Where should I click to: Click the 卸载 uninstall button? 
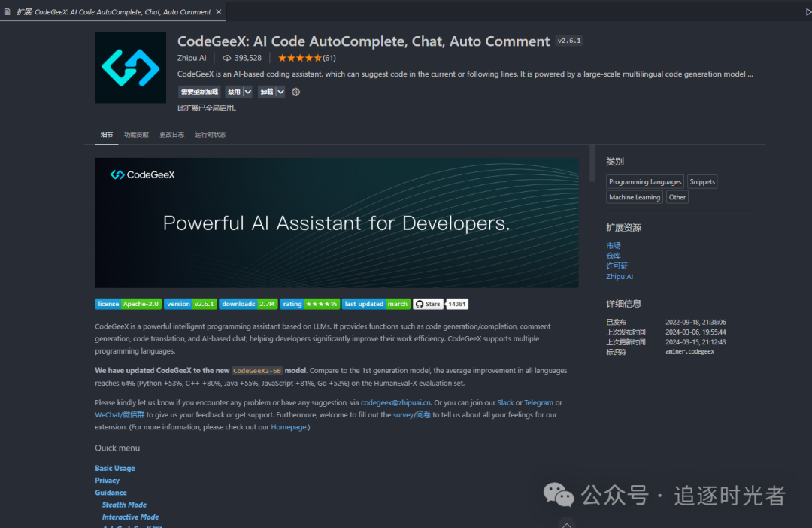coord(267,92)
